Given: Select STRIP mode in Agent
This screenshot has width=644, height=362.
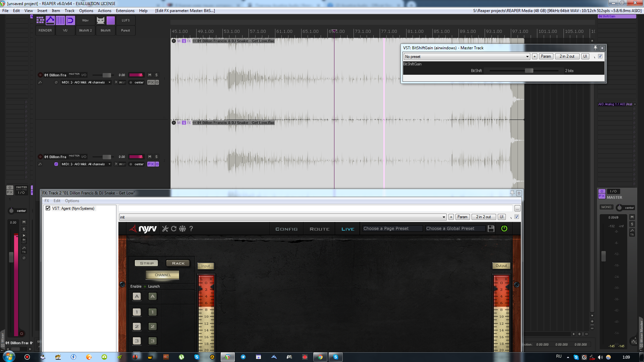Looking at the screenshot, I should point(147,263).
